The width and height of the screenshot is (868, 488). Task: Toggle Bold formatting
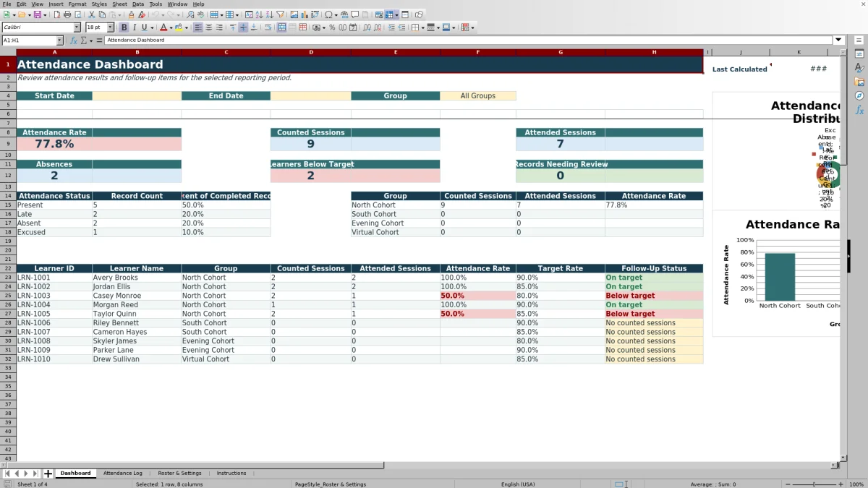[124, 27]
